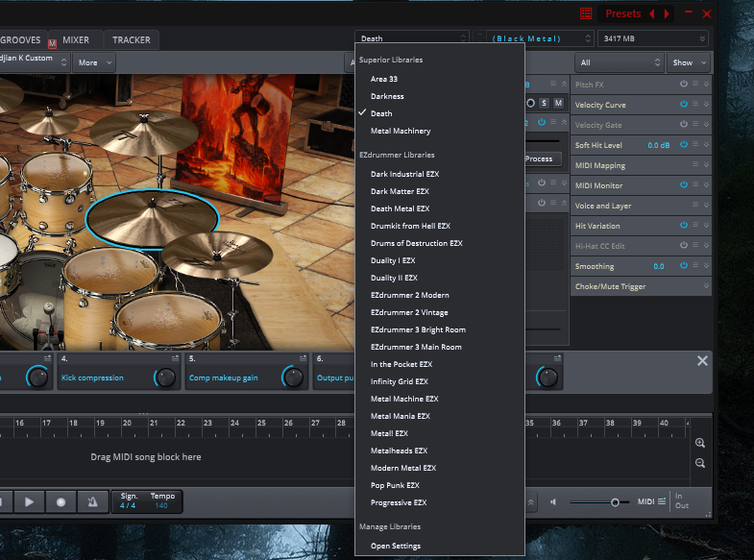The width and height of the screenshot is (754, 560).
Task: Go to previous preset with left arrow
Action: pos(652,14)
